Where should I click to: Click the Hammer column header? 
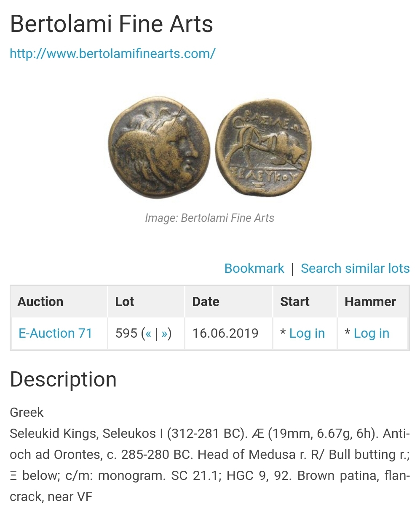coord(370,302)
